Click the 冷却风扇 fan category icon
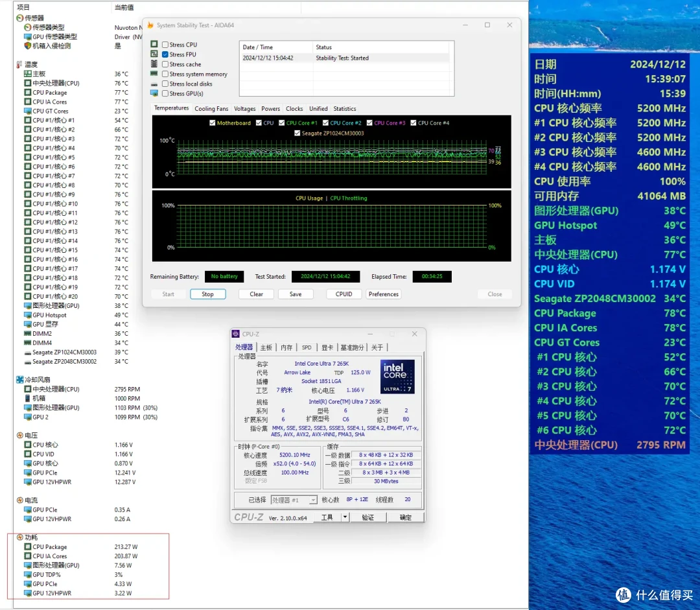This screenshot has height=610, width=700. tap(19, 380)
